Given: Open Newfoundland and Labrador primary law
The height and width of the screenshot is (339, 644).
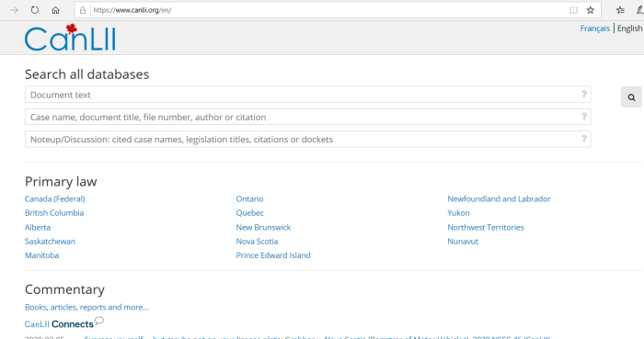Looking at the screenshot, I should [499, 198].
